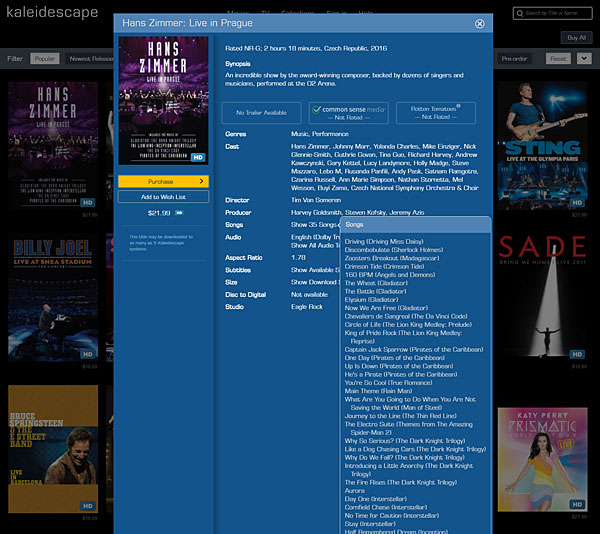The height and width of the screenshot is (534, 600).
Task: Focus the Search by Title or Name field
Action: [553, 13]
